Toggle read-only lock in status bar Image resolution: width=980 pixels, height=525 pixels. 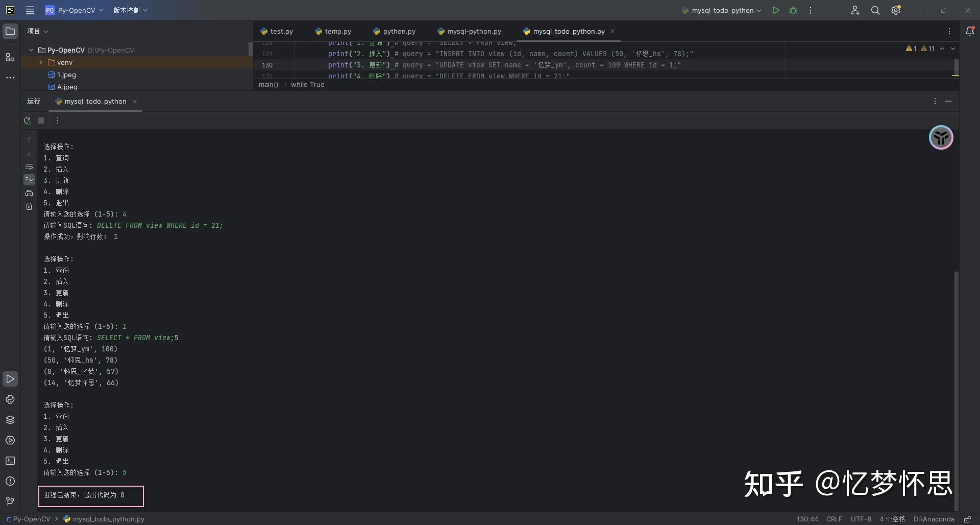[x=967, y=519]
